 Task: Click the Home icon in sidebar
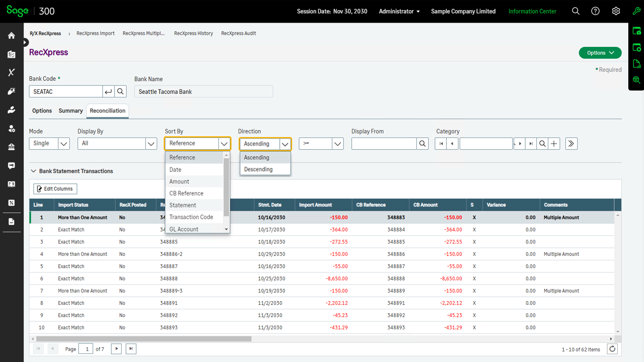[x=11, y=36]
